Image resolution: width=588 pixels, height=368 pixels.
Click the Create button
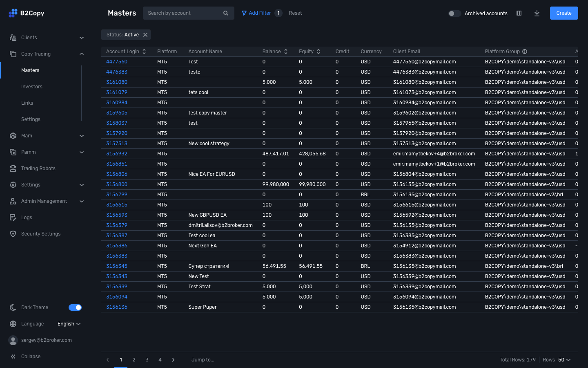tap(564, 13)
